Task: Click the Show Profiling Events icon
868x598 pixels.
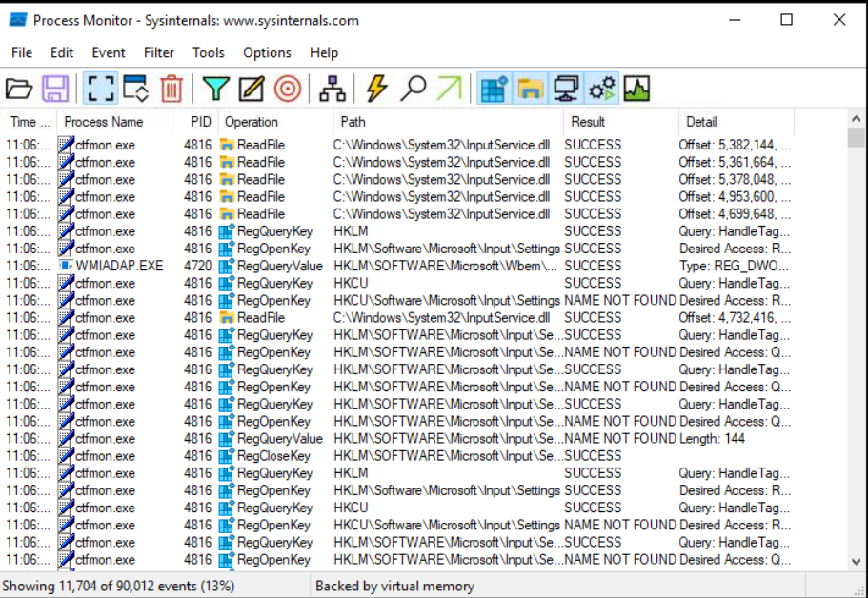Action: pos(636,88)
